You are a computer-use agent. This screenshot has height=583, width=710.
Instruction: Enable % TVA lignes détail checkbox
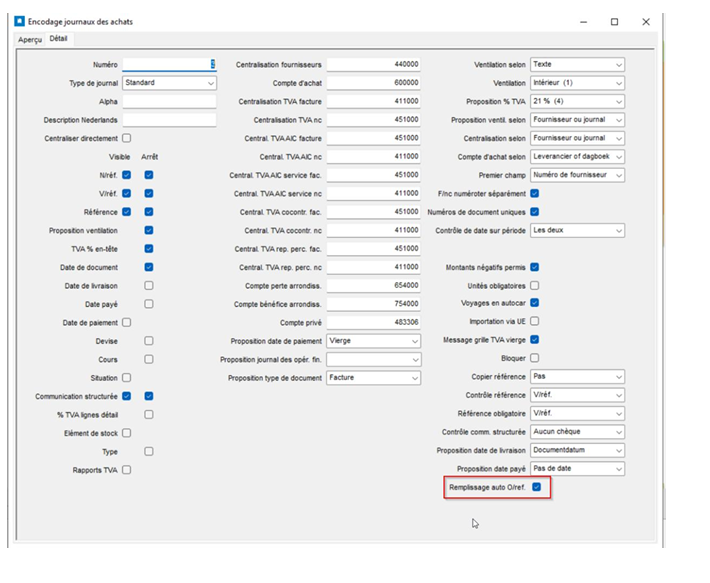[149, 415]
